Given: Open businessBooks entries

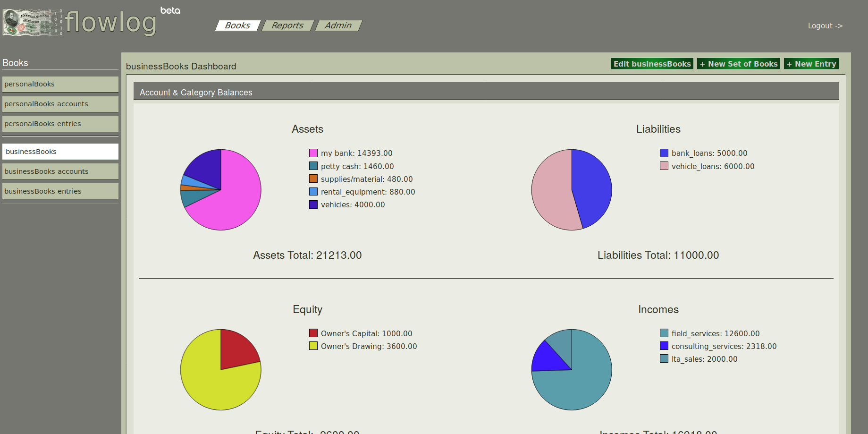Looking at the screenshot, I should tap(60, 191).
